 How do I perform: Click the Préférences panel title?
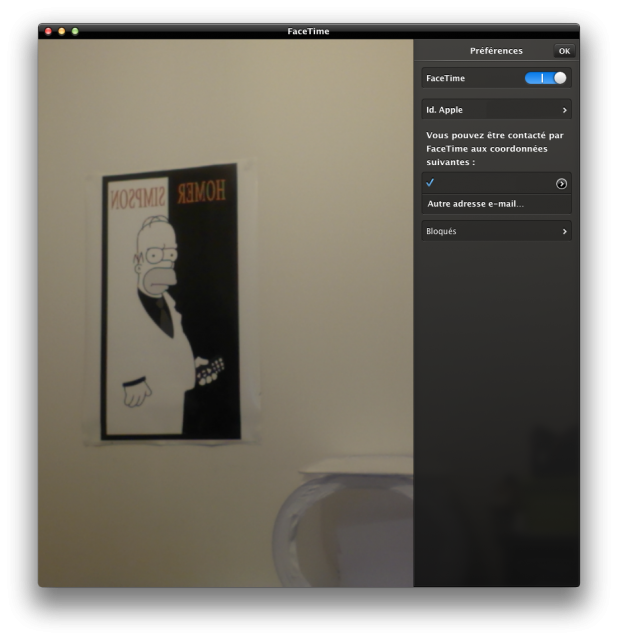click(x=496, y=51)
